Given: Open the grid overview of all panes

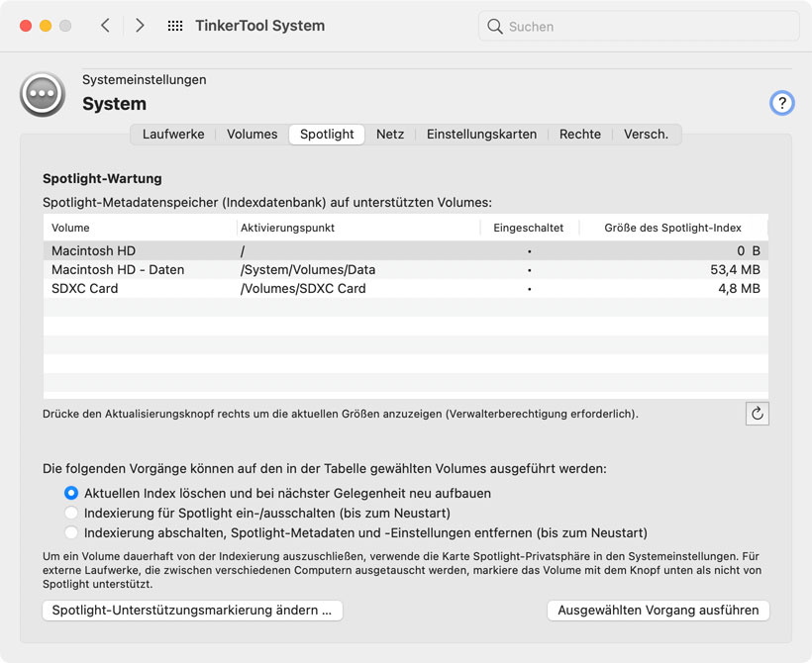Looking at the screenshot, I should (x=175, y=26).
